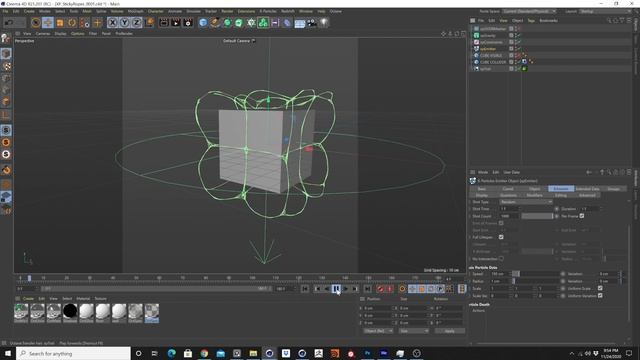Screen dimensions: 640x360
Task: Click the Light bulb icon
Action: click(324, 23)
